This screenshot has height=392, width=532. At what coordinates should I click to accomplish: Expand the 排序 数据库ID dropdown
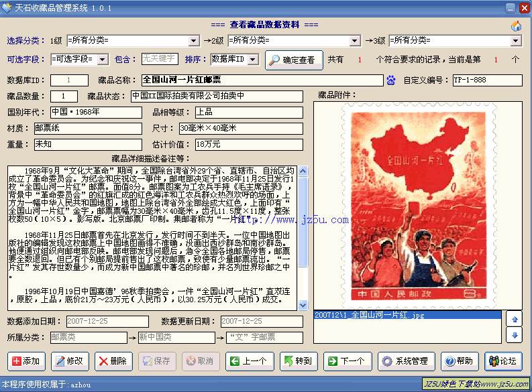pyautogui.click(x=252, y=60)
